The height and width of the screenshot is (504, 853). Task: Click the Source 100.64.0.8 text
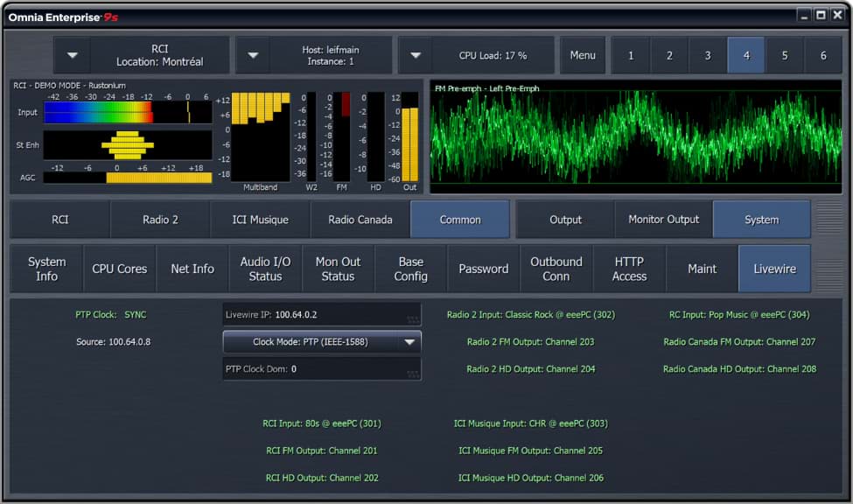coord(113,342)
